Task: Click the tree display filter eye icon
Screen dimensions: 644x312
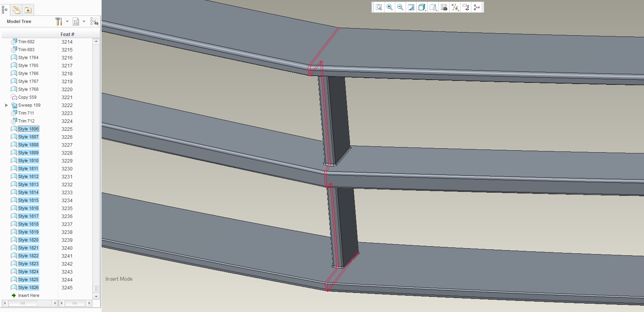Action: pyautogui.click(x=94, y=21)
